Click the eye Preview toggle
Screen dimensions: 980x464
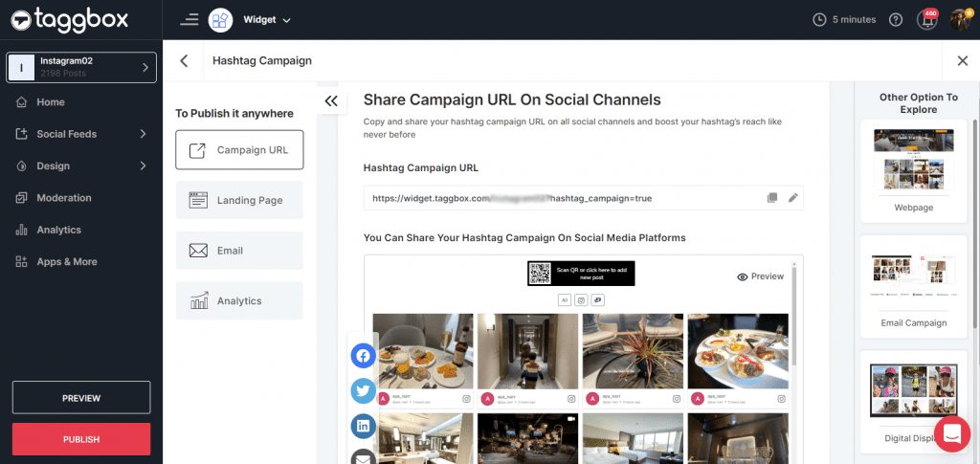tap(760, 276)
